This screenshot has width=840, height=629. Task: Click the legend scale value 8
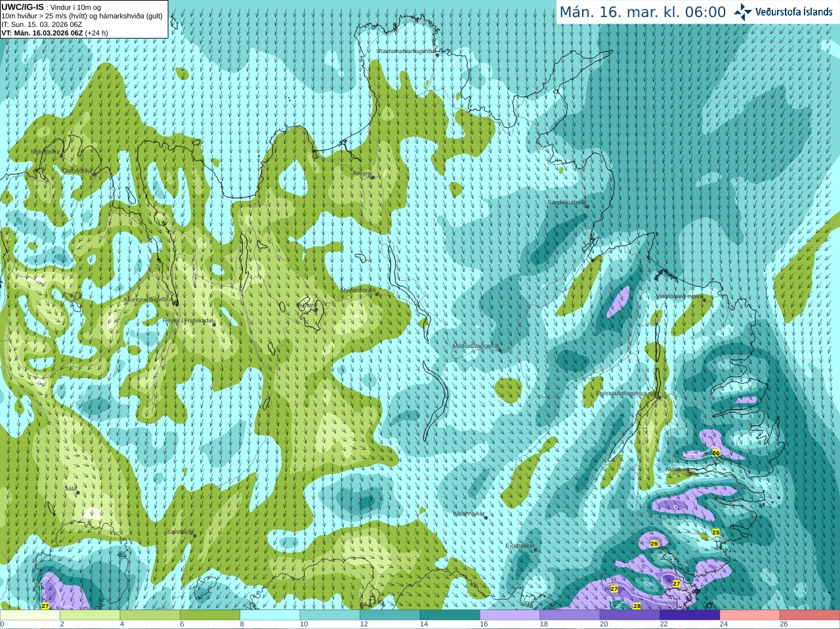[x=242, y=624]
